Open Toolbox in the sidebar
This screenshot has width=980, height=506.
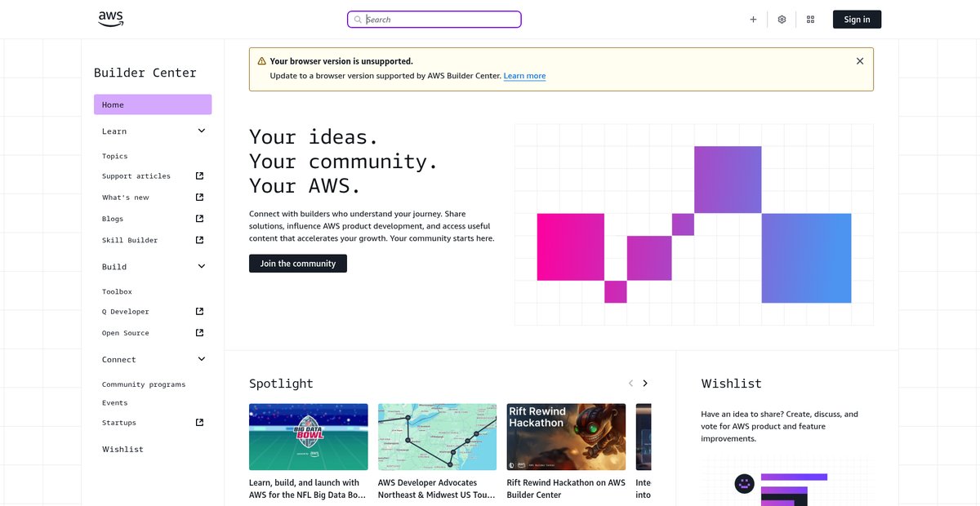(x=117, y=291)
